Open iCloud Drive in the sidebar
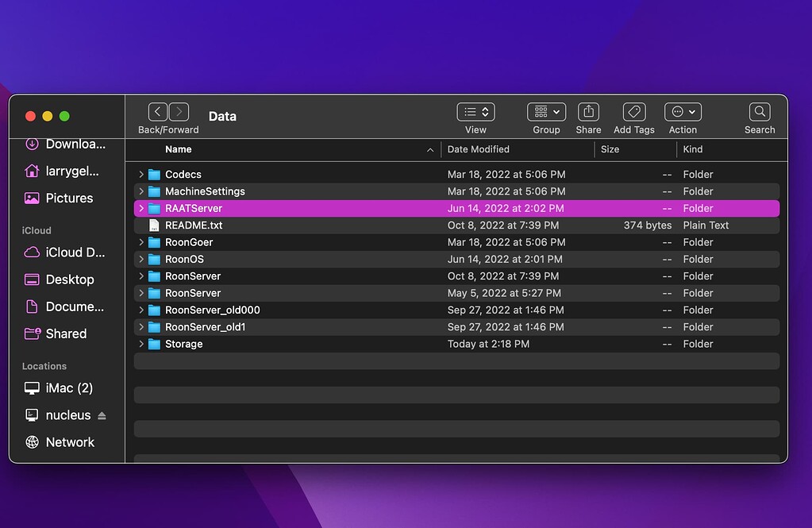 (x=65, y=252)
